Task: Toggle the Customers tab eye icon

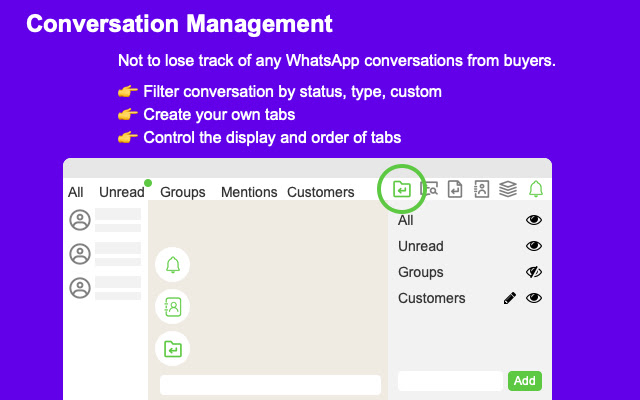Action: [x=534, y=298]
